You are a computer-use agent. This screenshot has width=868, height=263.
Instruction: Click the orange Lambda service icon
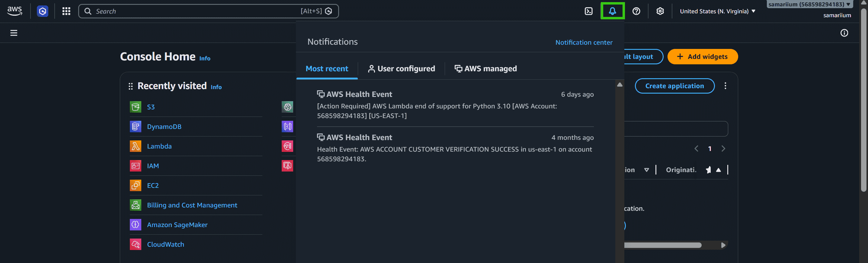136,146
